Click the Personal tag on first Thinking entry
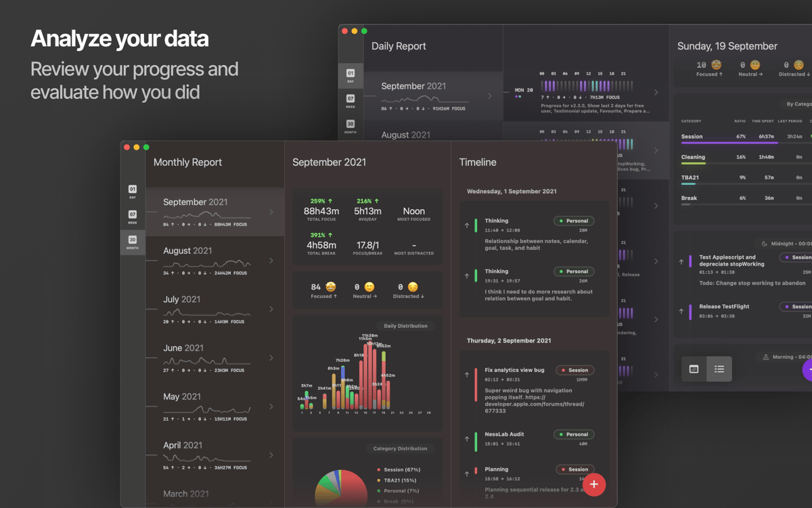This screenshot has width=812, height=508. (x=574, y=221)
